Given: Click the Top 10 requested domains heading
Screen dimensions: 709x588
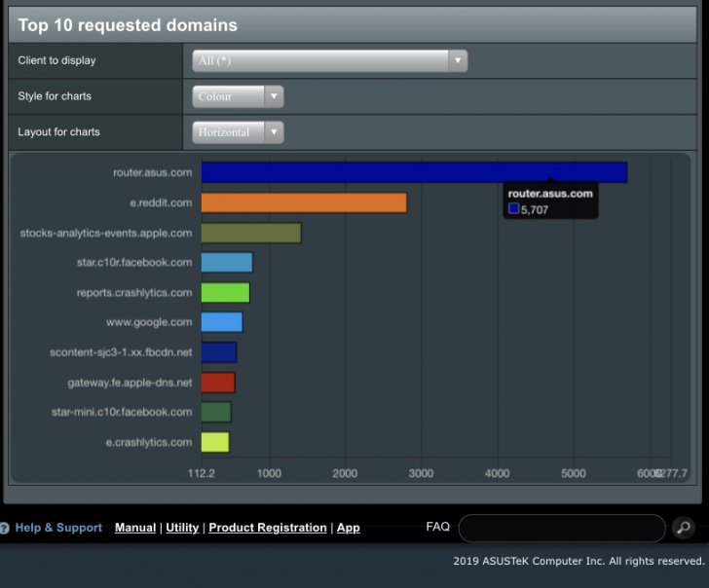Looking at the screenshot, I should 128,25.
